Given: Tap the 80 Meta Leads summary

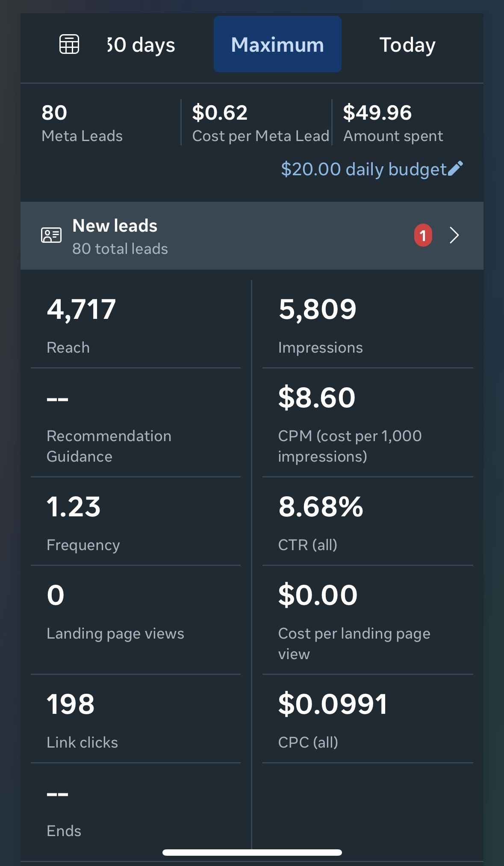Looking at the screenshot, I should (x=82, y=123).
